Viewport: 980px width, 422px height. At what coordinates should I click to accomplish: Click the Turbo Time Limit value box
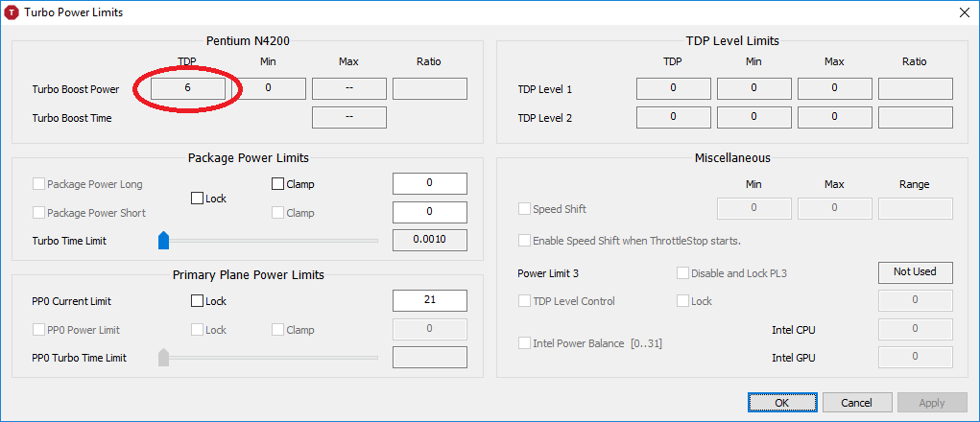click(430, 240)
